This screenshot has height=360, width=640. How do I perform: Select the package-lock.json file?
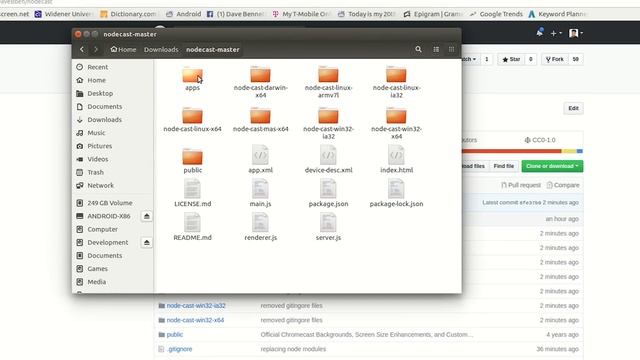(x=396, y=193)
